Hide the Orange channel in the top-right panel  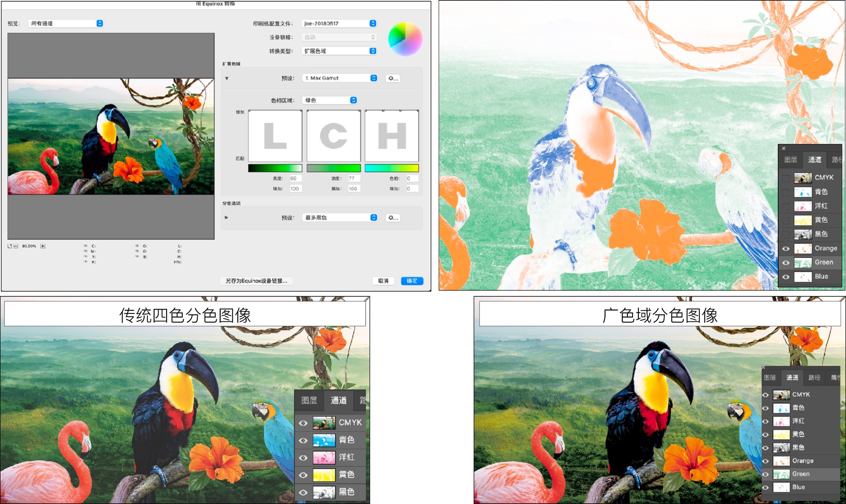click(785, 248)
